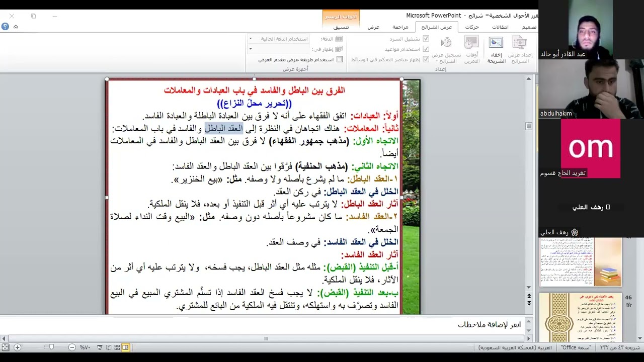The width and height of the screenshot is (644, 362).
Task: Open the Resolution (استخدام الدقة الحالية) dropdown
Action: click(x=251, y=39)
